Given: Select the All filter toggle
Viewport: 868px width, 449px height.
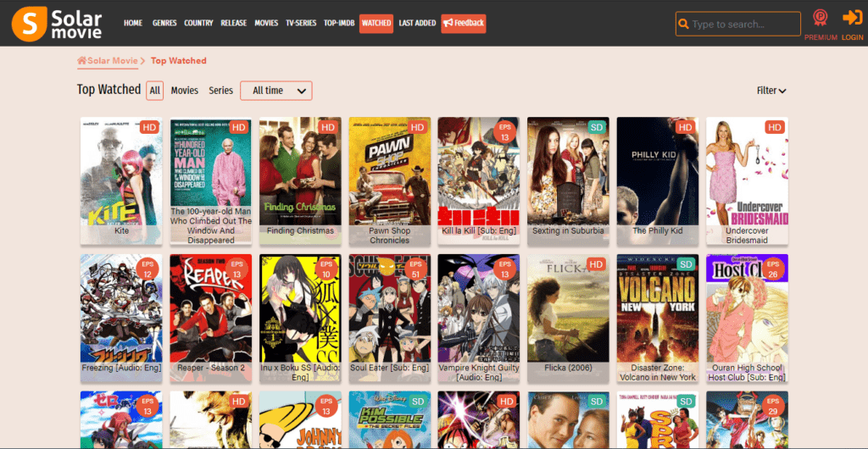Looking at the screenshot, I should (x=155, y=91).
